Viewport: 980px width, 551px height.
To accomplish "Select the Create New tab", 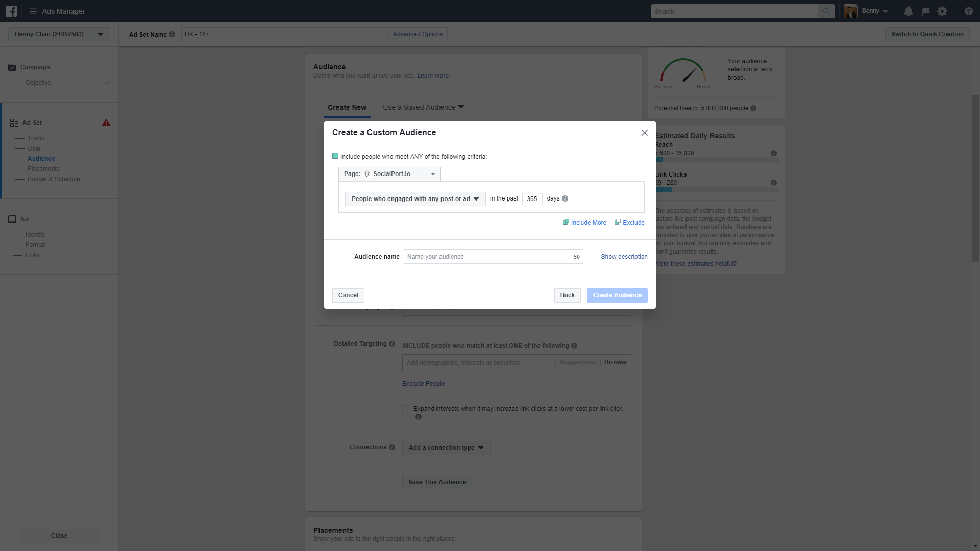I will [347, 107].
